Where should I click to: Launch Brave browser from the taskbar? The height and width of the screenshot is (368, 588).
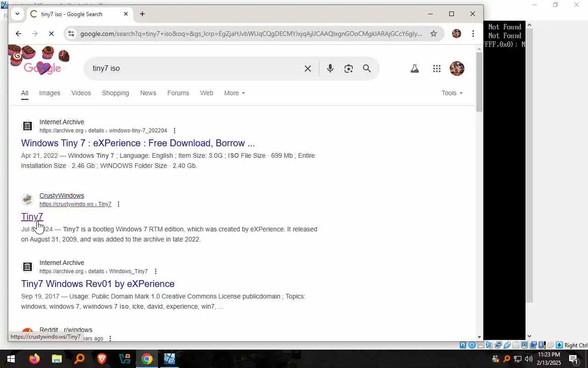coord(102,359)
